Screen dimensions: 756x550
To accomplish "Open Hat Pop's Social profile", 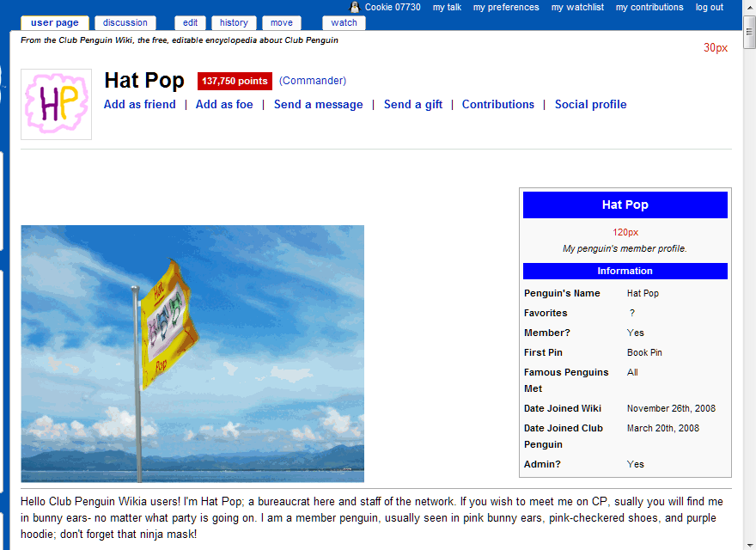I will tap(591, 104).
